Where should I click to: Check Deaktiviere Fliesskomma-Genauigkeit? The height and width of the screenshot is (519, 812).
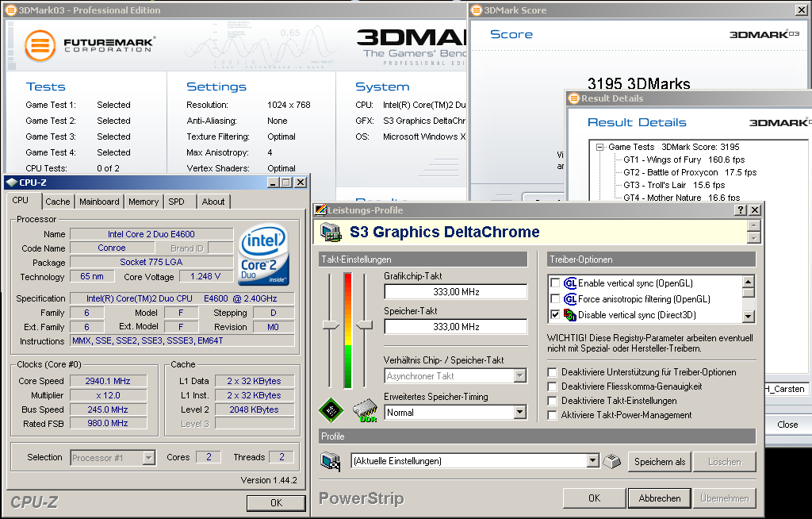(x=552, y=386)
